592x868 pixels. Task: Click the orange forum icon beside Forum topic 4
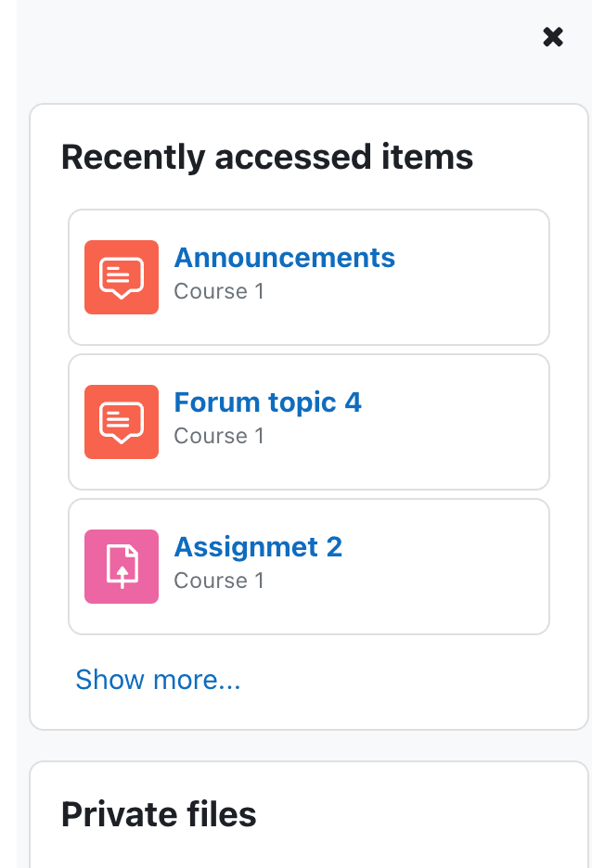pyautogui.click(x=122, y=422)
